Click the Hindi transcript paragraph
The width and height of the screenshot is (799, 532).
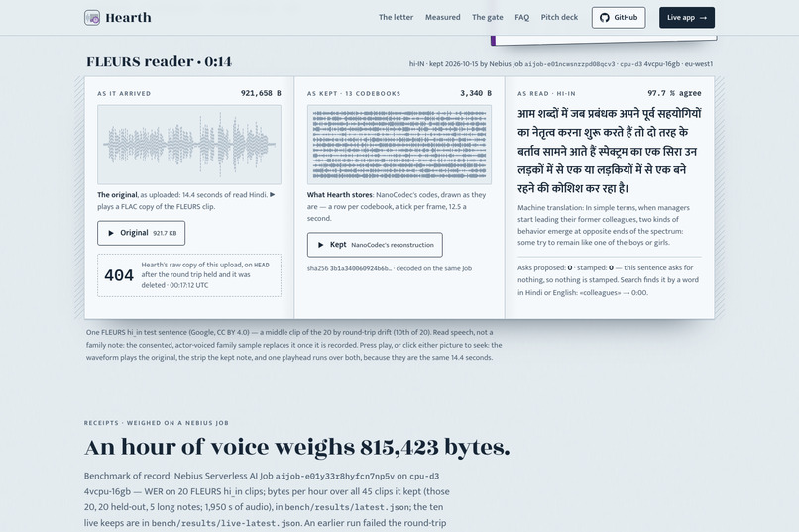click(610, 151)
